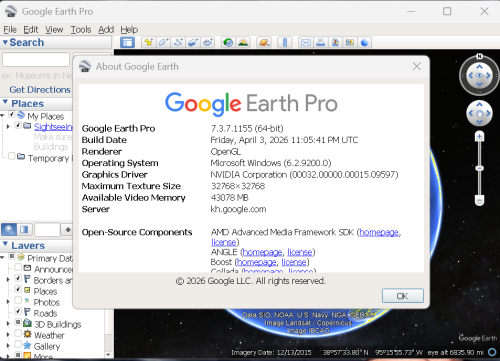The width and height of the screenshot is (500, 361).
Task: Click the magnifier search-places icon below Places
Action: click(9, 229)
